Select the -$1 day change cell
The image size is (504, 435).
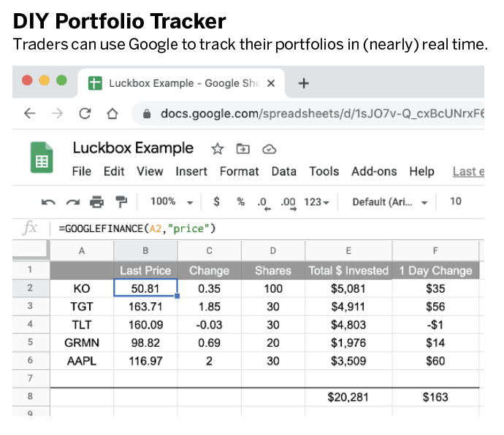coord(435,325)
